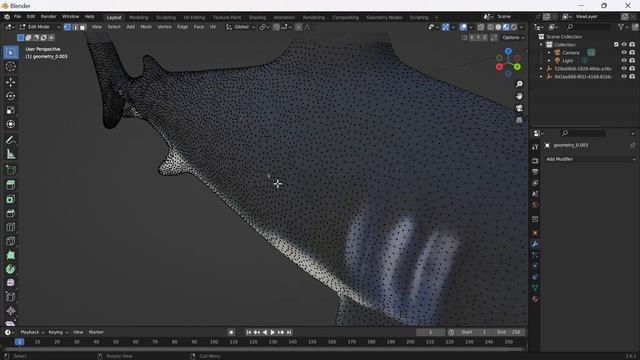Click the End frame field
Image resolution: width=640 pixels, height=360 pixels.
coord(509,332)
